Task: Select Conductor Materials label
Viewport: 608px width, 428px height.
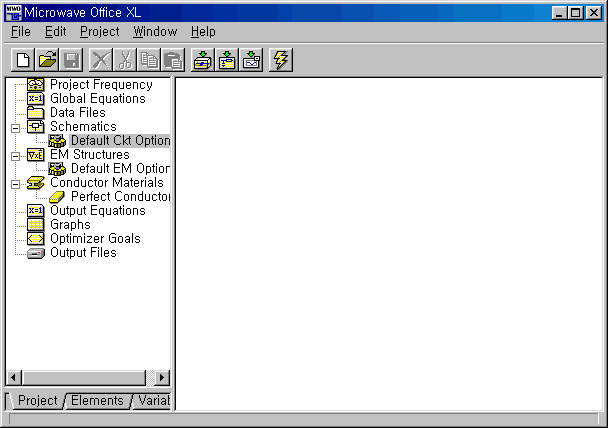Action: (107, 183)
